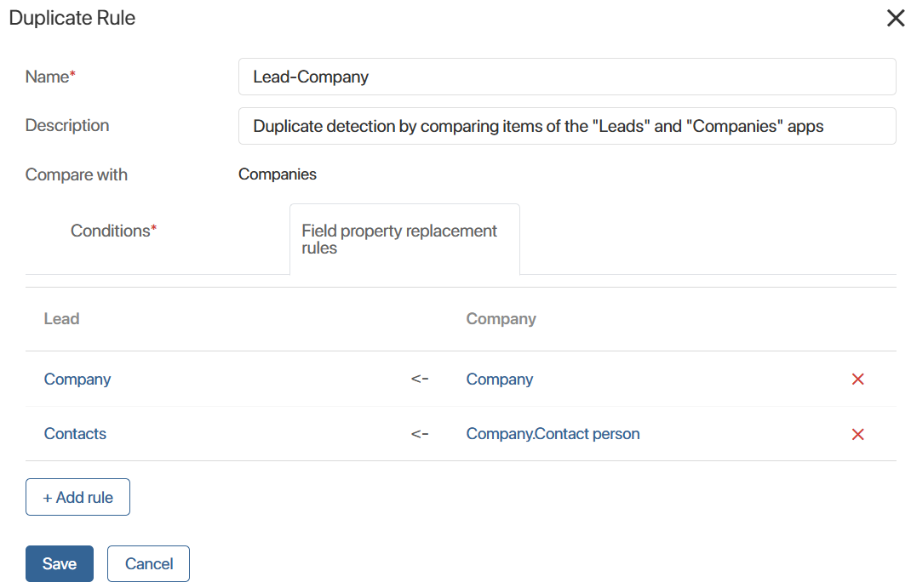Image resolution: width=911 pixels, height=588 pixels.
Task: Click the arrow in the Contacts rule row
Action: (x=420, y=433)
